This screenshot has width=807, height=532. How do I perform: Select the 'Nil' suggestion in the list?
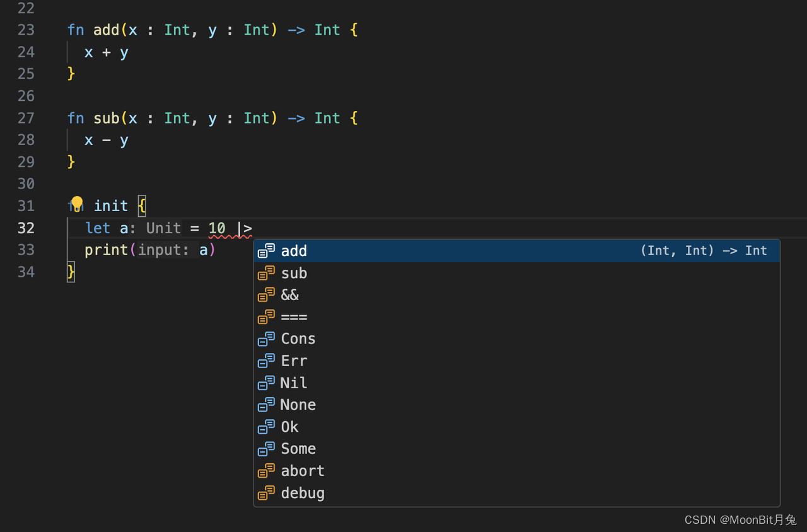tap(516, 383)
